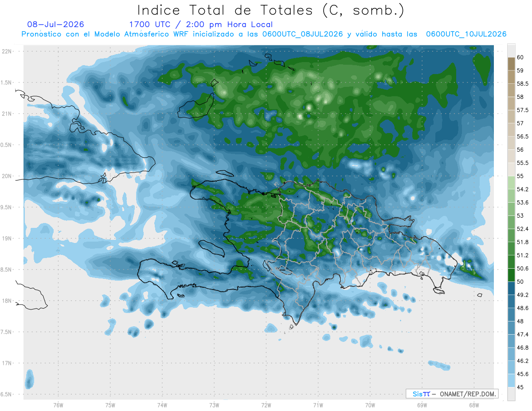Click the colorbar value "48.6"
Viewport: 532px width, 411px height.
pyautogui.click(x=523, y=308)
